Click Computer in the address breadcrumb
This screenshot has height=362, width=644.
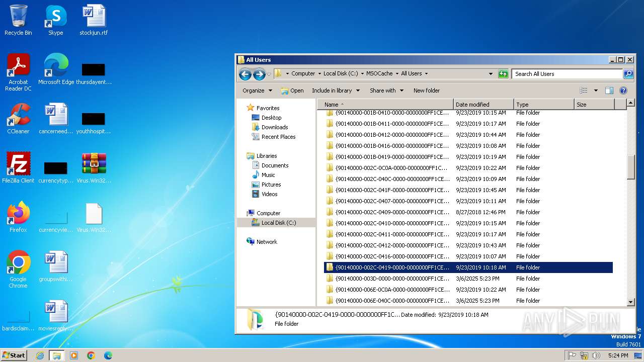(303, 73)
